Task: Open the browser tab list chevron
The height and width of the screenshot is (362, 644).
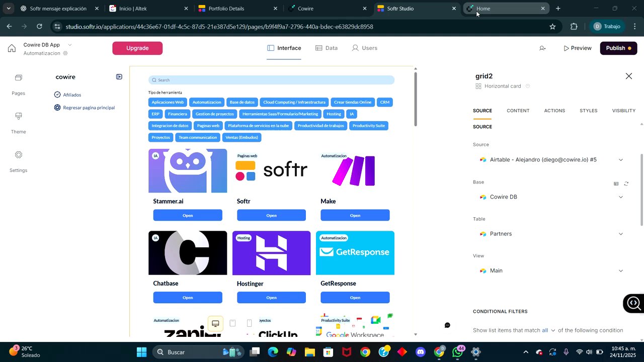Action: coord(9,9)
